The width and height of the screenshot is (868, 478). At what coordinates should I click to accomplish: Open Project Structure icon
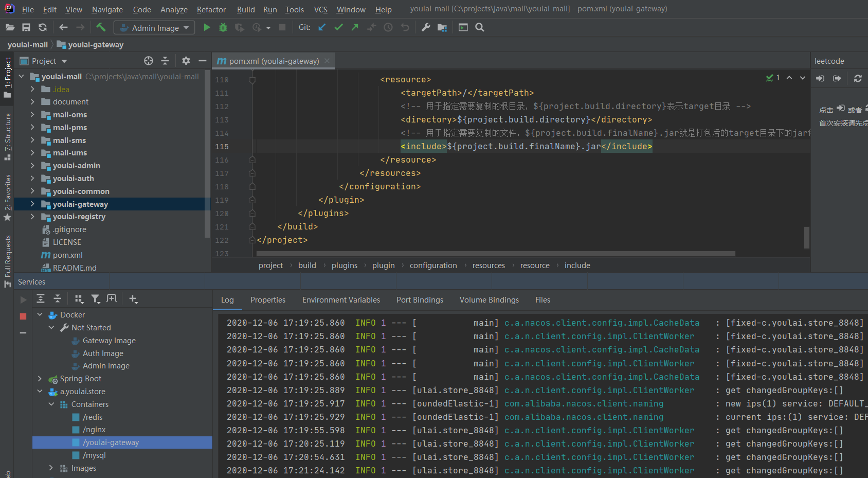click(442, 27)
